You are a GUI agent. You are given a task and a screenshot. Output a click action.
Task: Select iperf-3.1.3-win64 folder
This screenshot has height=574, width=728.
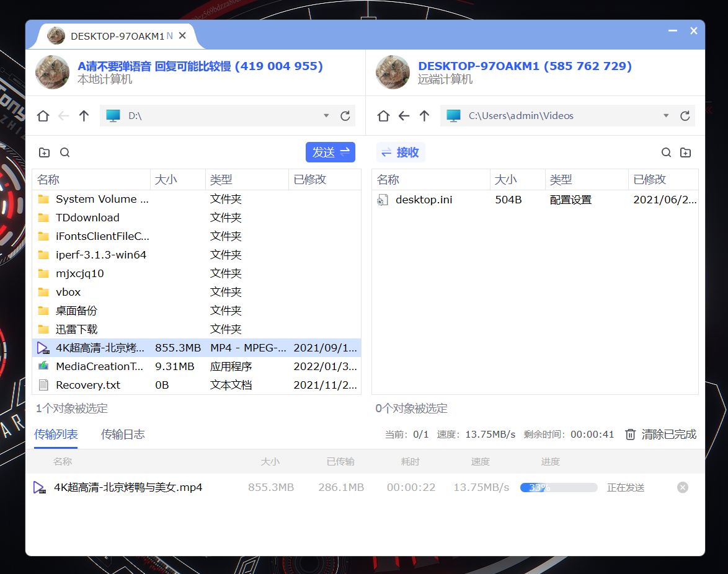[197, 255]
